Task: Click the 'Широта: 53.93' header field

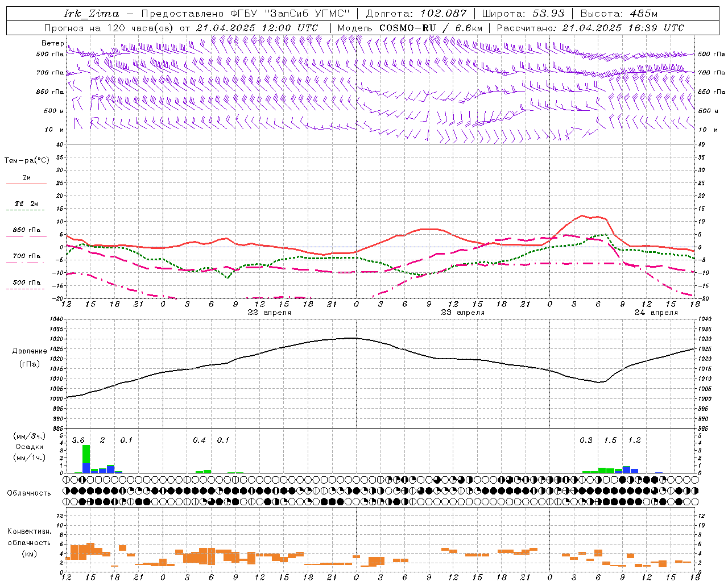Action: (x=523, y=14)
